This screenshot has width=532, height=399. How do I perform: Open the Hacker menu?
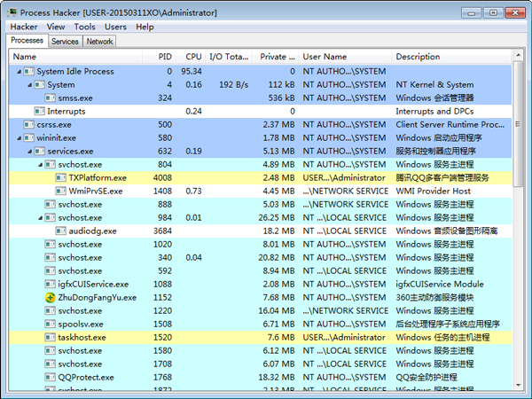24,27
